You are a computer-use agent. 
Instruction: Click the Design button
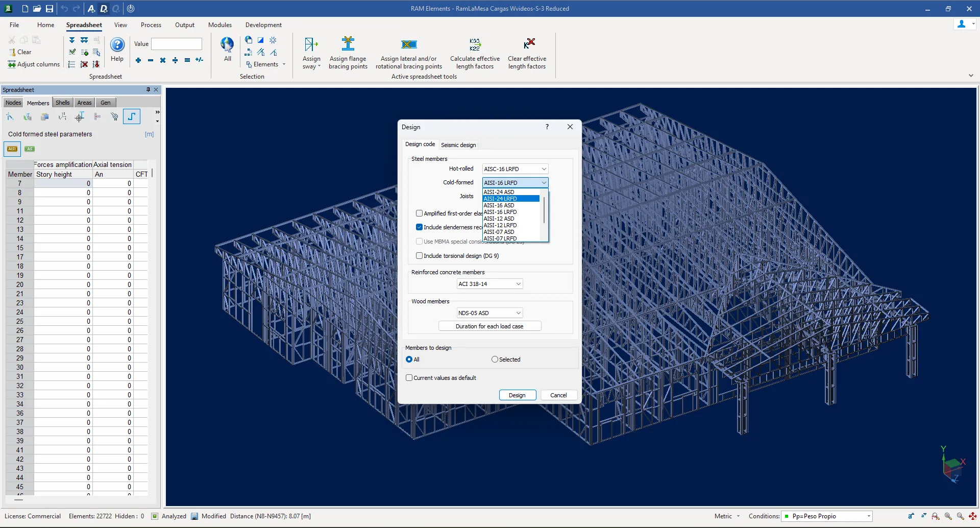click(x=517, y=395)
